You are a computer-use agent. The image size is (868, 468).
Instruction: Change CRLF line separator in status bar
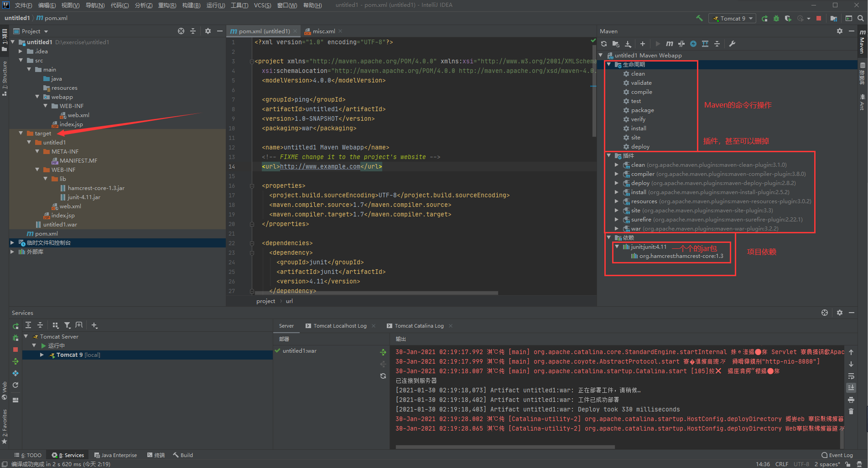coord(782,464)
